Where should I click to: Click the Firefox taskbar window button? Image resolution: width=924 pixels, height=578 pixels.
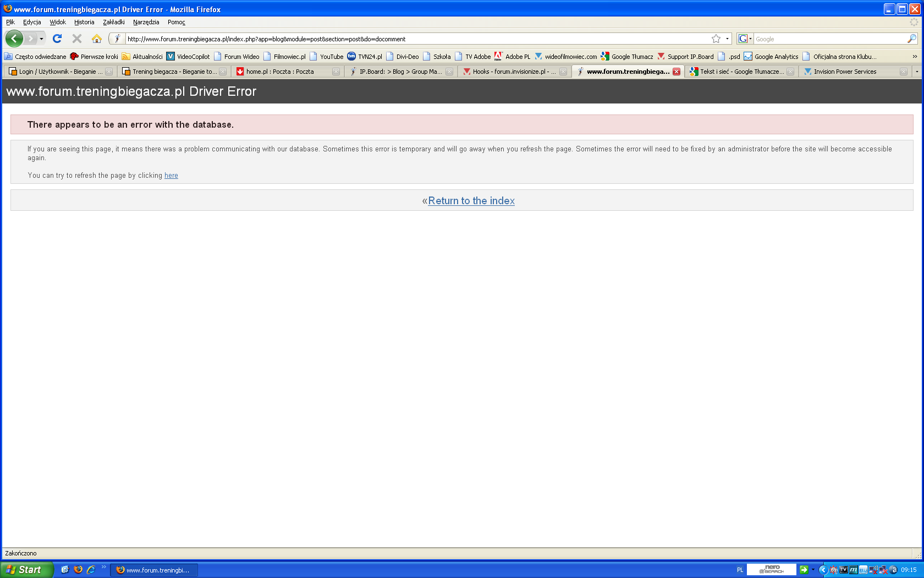[155, 570]
